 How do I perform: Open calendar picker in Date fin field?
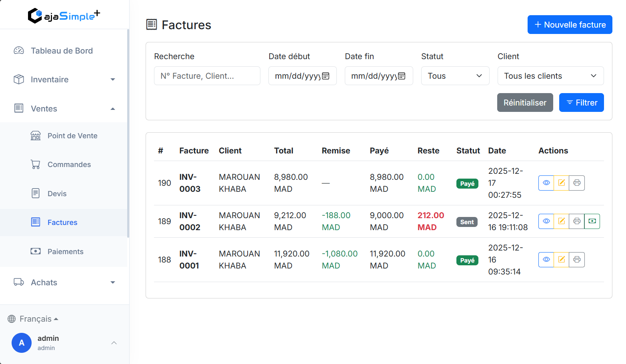click(x=402, y=76)
